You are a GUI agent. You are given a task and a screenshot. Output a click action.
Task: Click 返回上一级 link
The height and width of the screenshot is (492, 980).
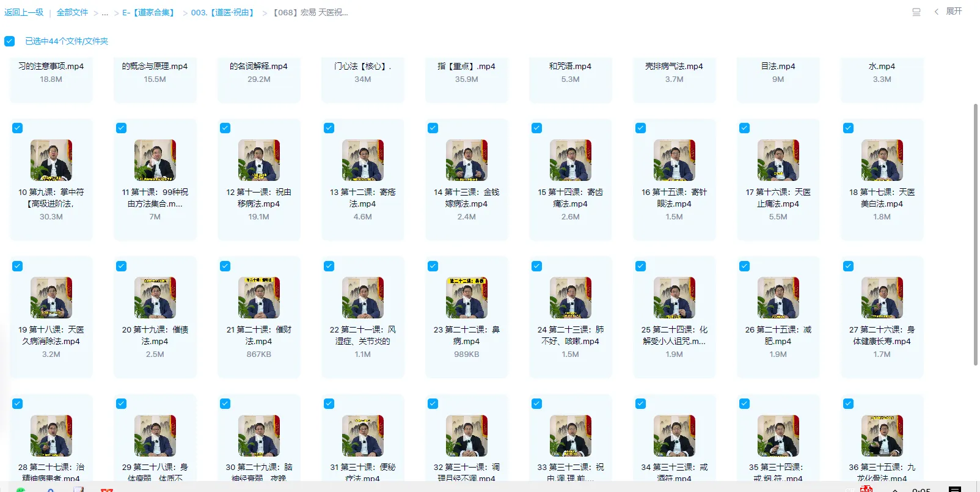coord(24,12)
